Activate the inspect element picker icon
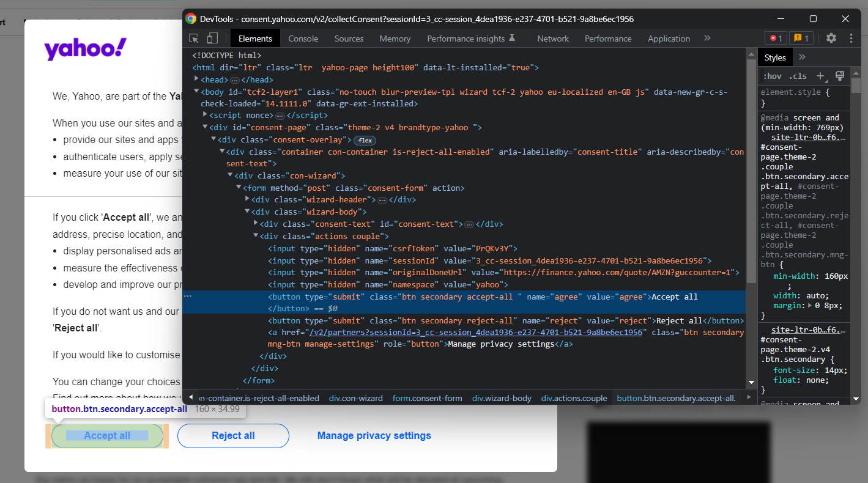 (194, 39)
